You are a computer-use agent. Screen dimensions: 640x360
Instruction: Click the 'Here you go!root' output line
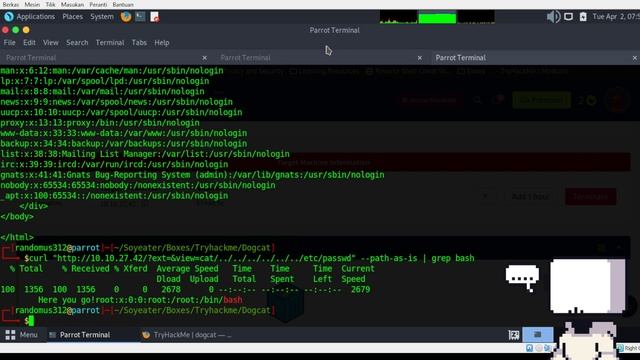click(x=140, y=300)
